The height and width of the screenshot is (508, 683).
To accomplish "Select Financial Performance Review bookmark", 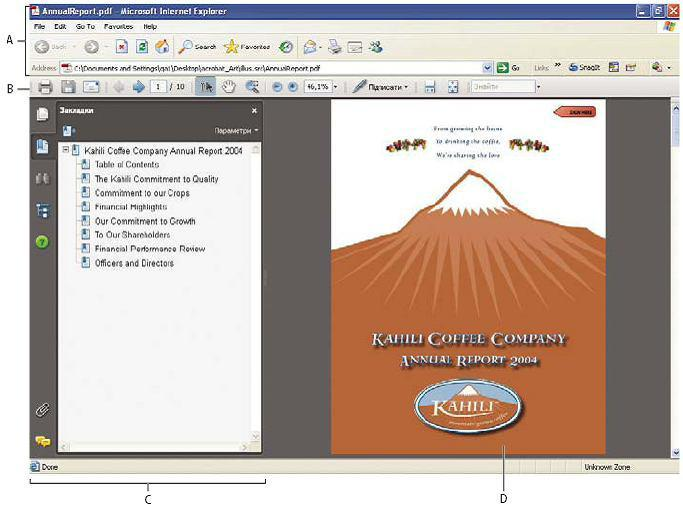I will (150, 249).
